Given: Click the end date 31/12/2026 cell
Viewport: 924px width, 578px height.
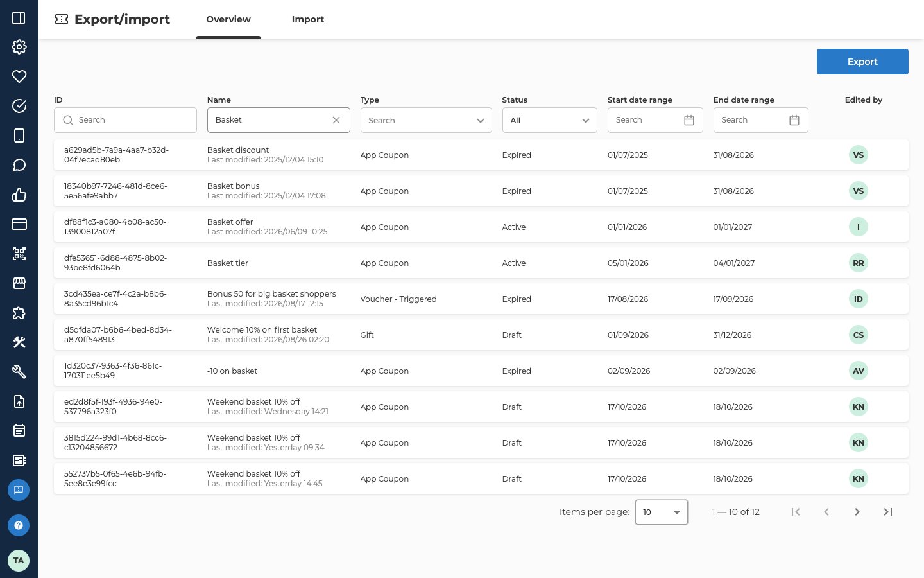Looking at the screenshot, I should [x=732, y=335].
